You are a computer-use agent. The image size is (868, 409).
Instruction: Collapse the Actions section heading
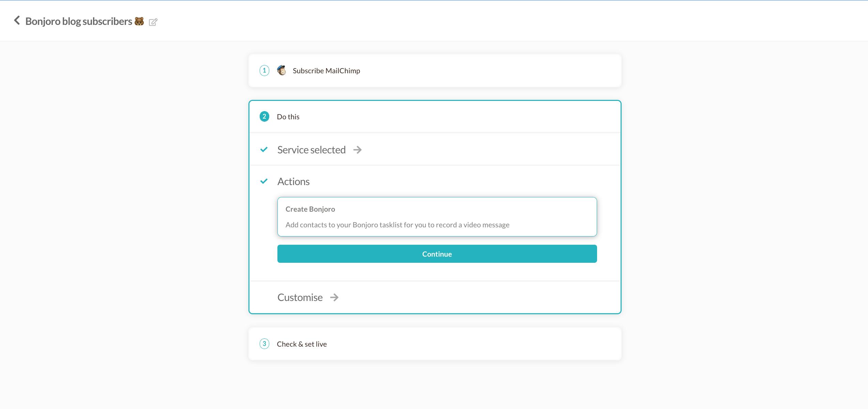293,182
